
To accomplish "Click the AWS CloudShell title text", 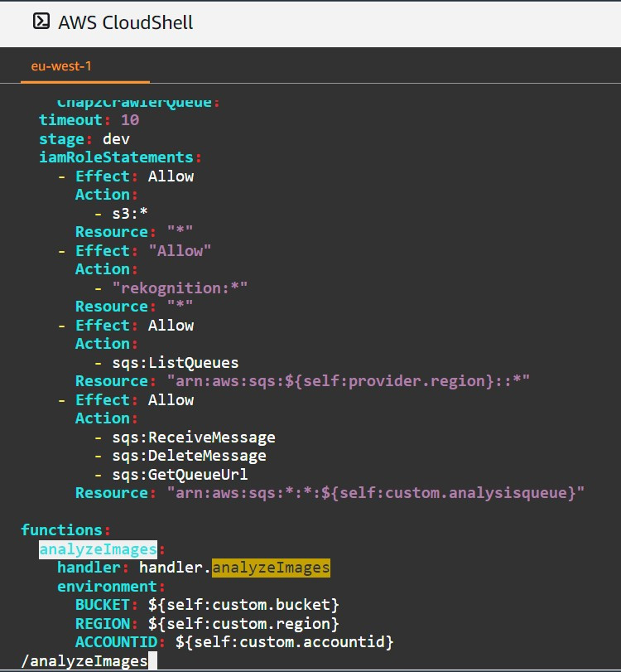I will 126,22.
